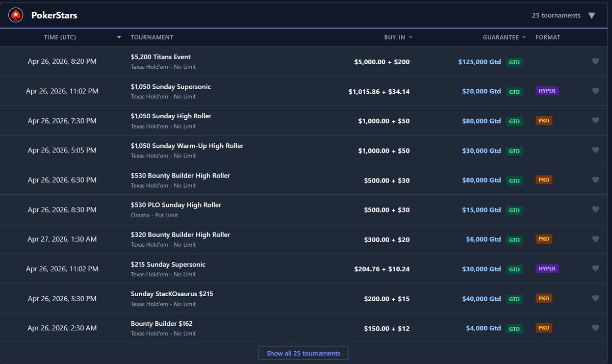This screenshot has height=364, width=612.
Task: Open the $1,050 Sunday Supersonic title
Action: coord(171,87)
